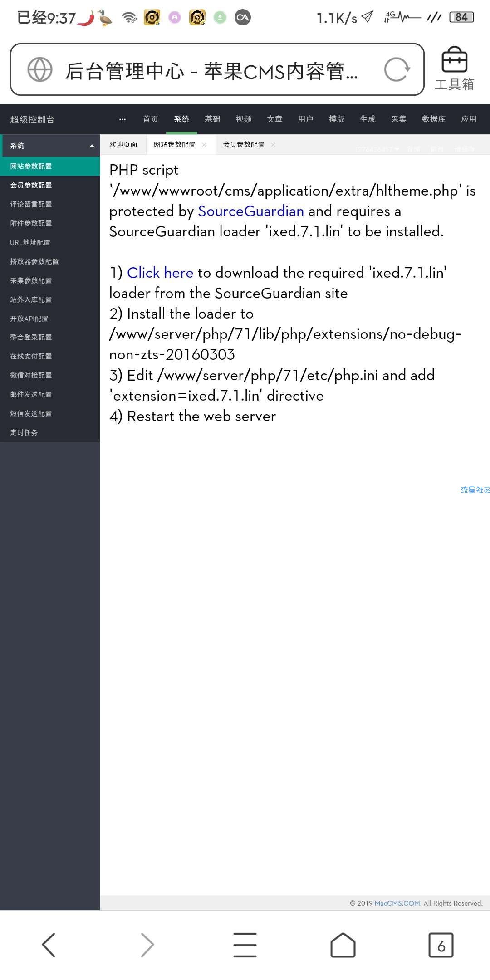This screenshot has width=490, height=980.
Task: Open the 工具箱 toolbox
Action: point(455,69)
